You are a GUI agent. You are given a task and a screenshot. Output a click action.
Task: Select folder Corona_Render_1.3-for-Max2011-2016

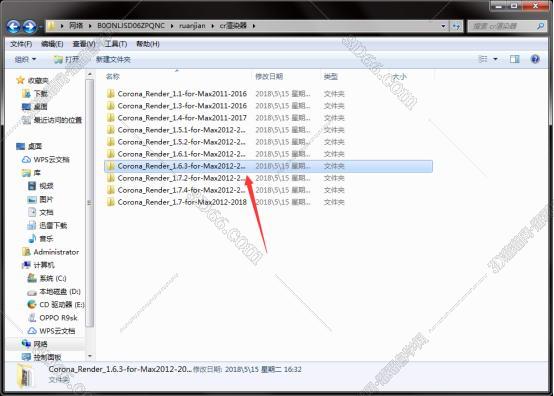[182, 106]
